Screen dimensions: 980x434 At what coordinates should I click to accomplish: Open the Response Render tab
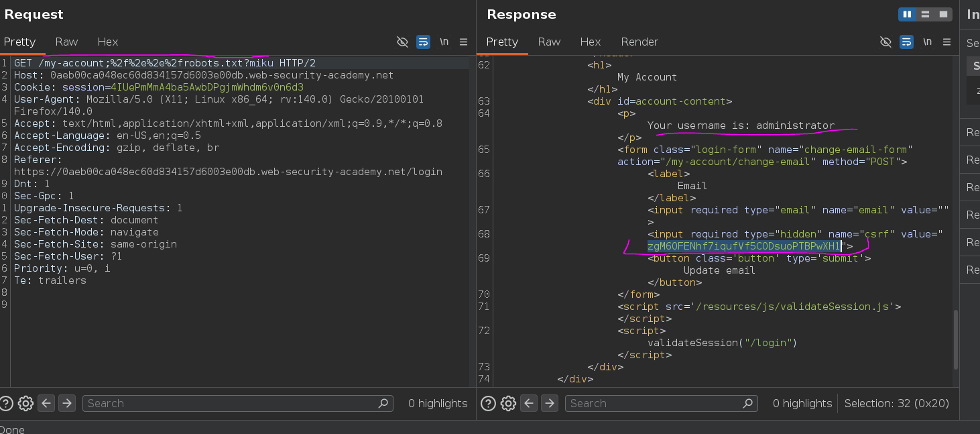tap(639, 42)
